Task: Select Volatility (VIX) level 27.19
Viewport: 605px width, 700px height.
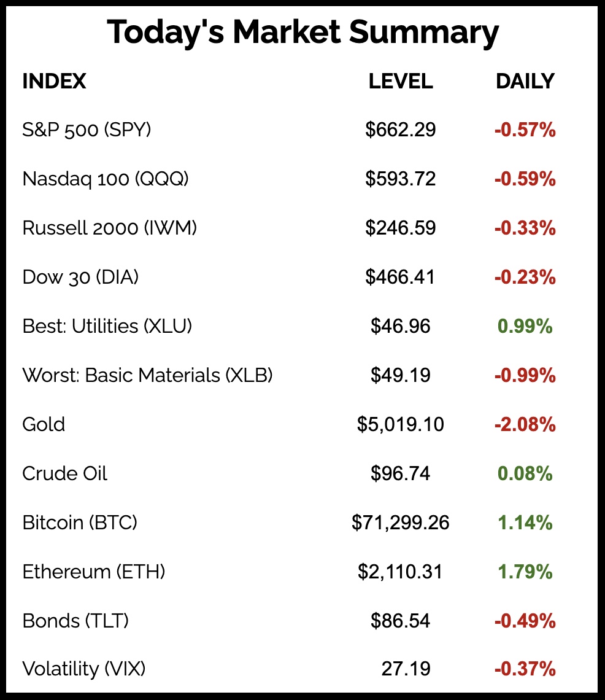Action: point(406,669)
